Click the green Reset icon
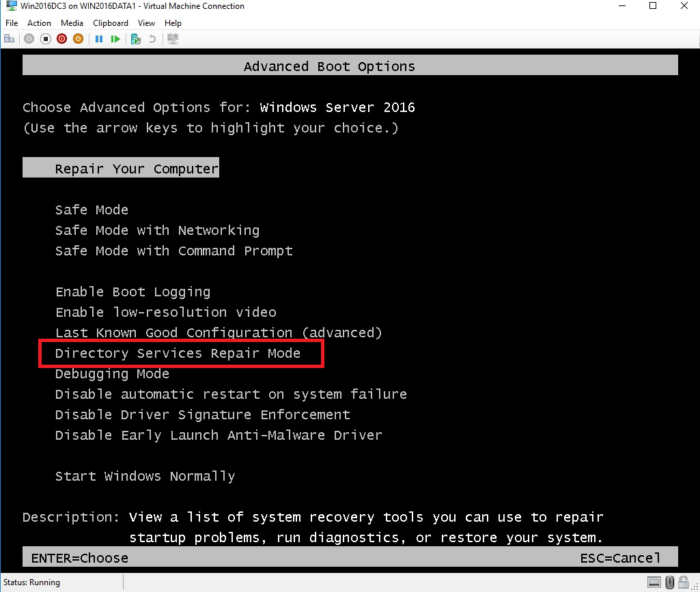This screenshot has height=592, width=700. [x=115, y=39]
